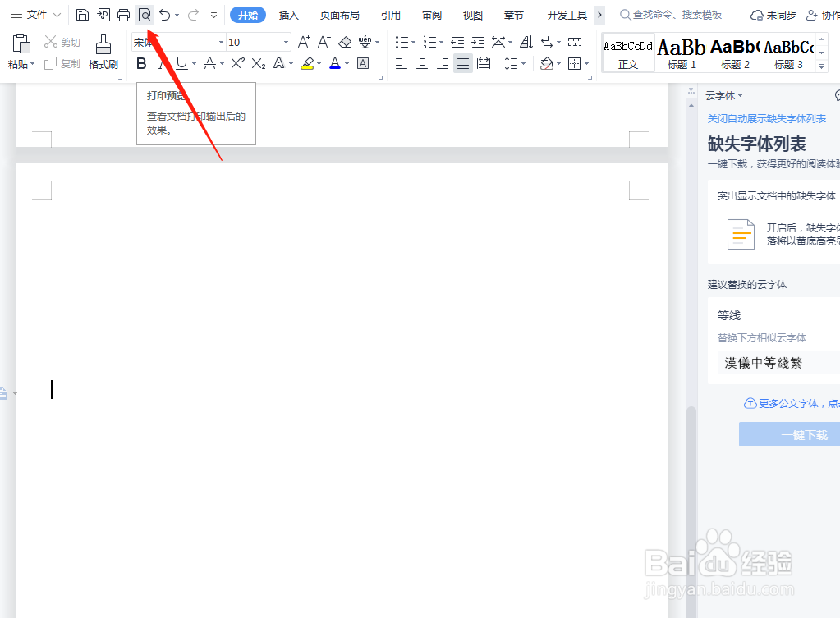Viewport: 840px width, 618px height.
Task: Open Print Preview icon
Action: tap(145, 15)
